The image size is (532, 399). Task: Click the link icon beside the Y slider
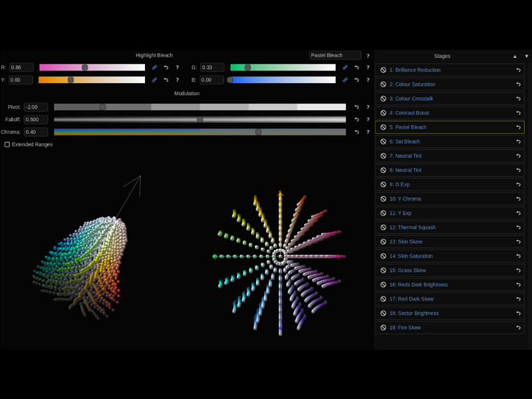(153, 80)
